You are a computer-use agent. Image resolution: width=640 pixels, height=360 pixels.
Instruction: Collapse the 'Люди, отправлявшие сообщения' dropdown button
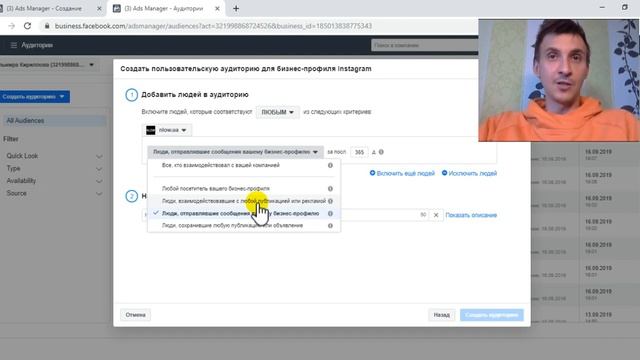tap(235, 152)
